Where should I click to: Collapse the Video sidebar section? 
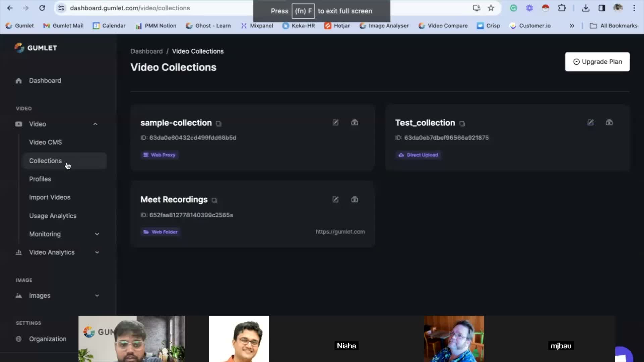95,124
